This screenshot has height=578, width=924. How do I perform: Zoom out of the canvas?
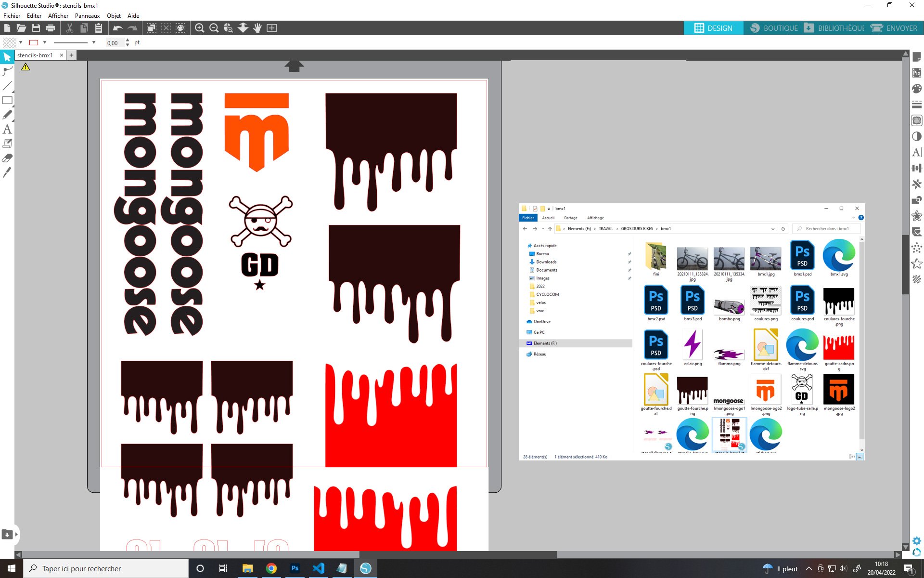(x=214, y=28)
